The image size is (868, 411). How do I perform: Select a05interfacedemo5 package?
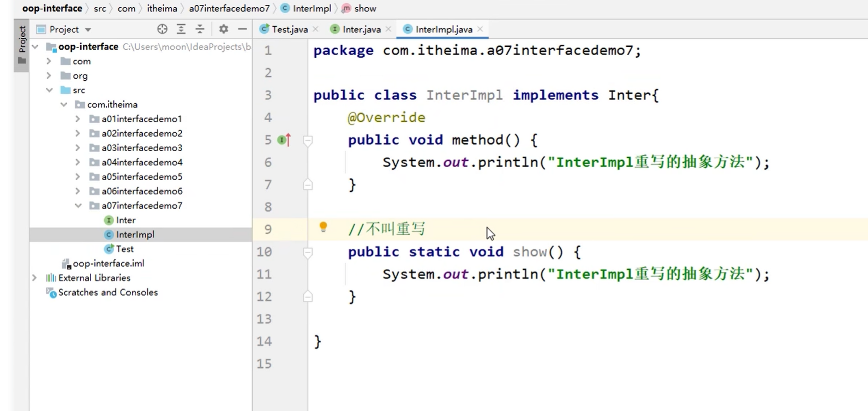click(142, 177)
